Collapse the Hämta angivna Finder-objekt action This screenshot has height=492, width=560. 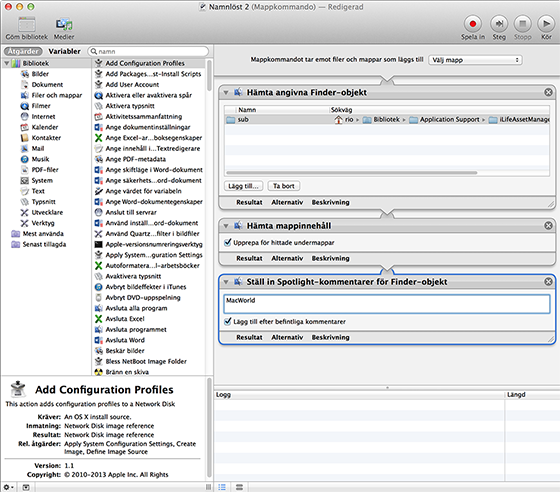point(226,92)
